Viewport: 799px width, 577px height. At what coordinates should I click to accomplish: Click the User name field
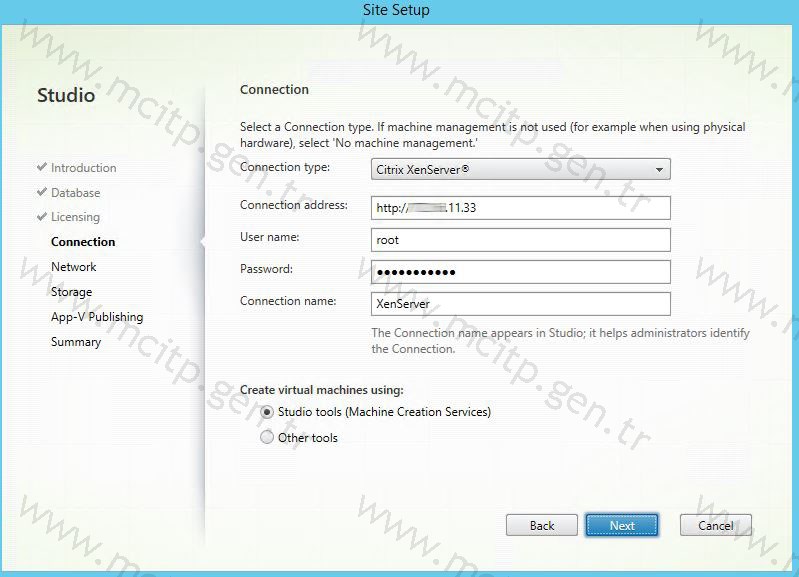click(x=521, y=240)
